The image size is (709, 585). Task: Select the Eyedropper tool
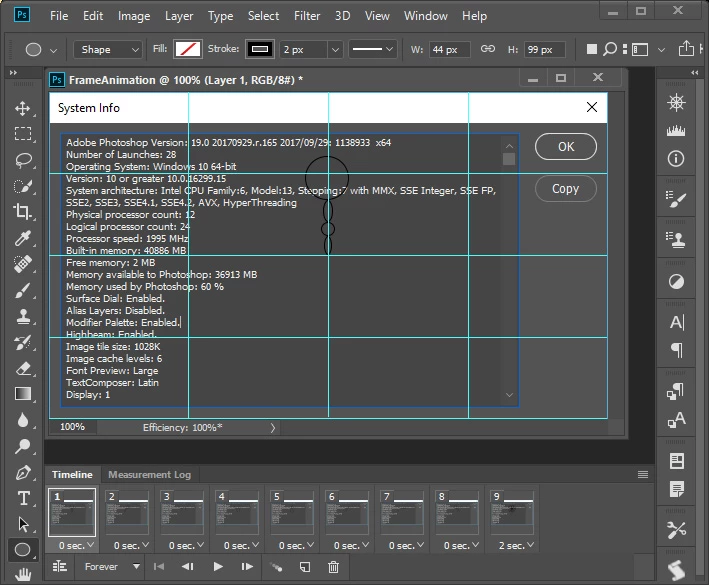pyautogui.click(x=23, y=238)
